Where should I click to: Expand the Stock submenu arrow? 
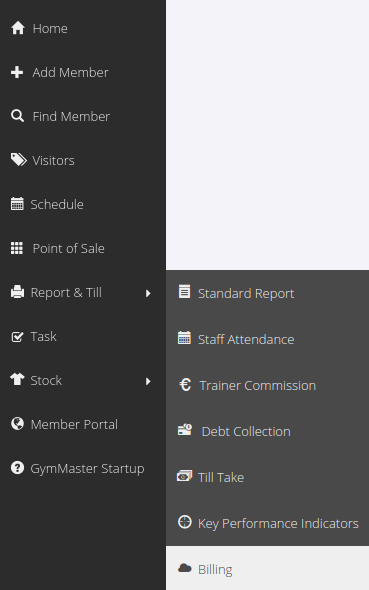pyautogui.click(x=148, y=381)
